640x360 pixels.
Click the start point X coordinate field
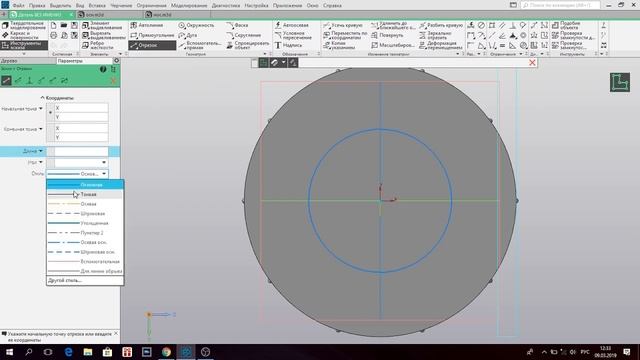(81, 108)
